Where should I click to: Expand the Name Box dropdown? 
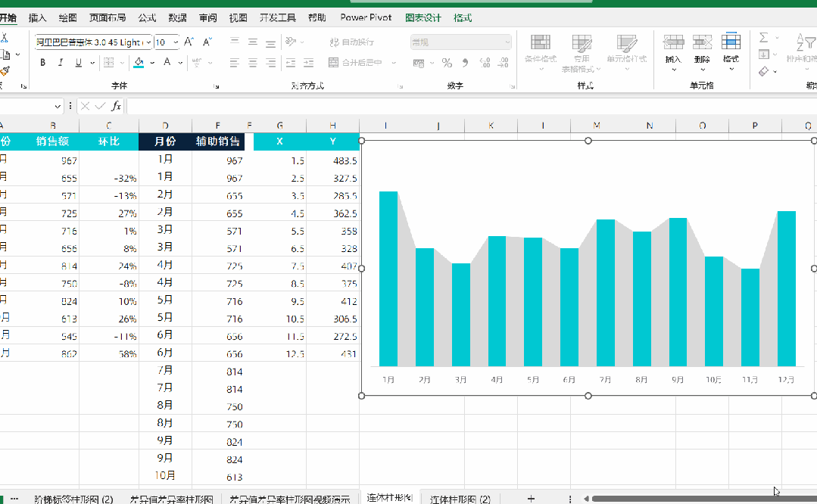tap(58, 106)
